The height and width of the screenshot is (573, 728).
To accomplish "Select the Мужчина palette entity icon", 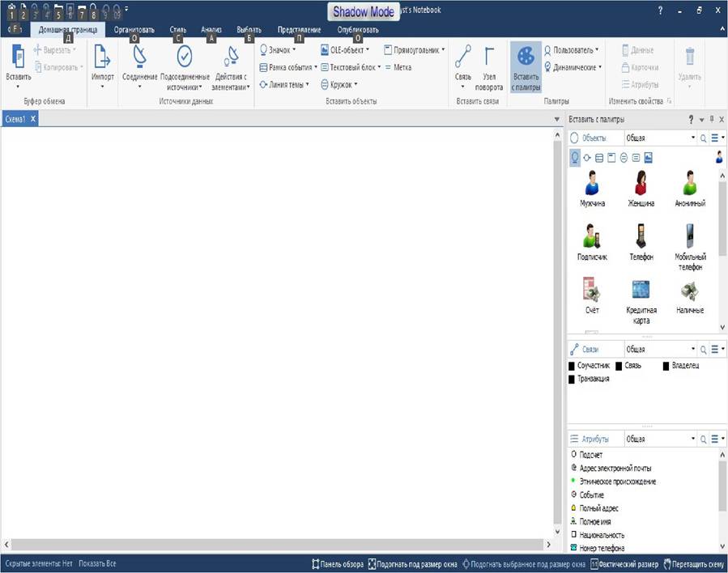I will 592,182.
